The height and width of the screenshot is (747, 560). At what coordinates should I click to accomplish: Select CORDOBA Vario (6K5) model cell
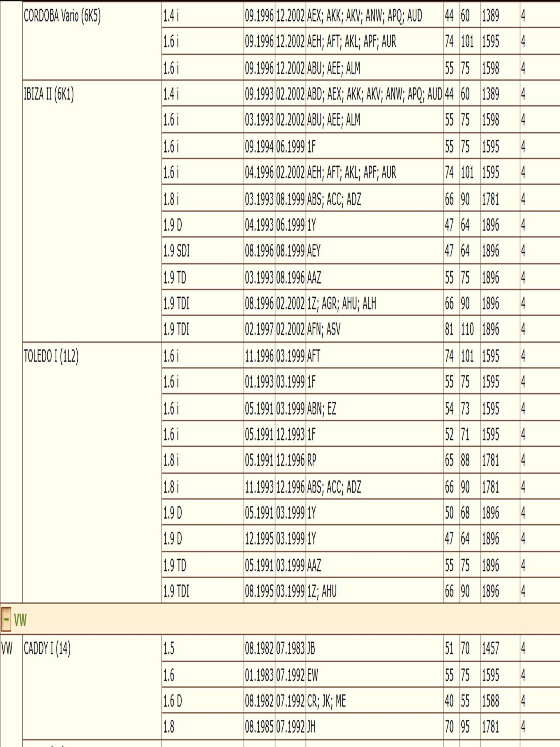pos(62,16)
